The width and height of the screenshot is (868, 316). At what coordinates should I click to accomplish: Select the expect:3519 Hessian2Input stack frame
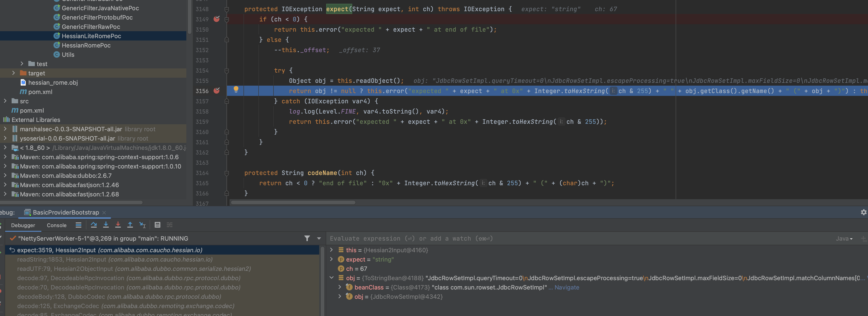(162, 250)
